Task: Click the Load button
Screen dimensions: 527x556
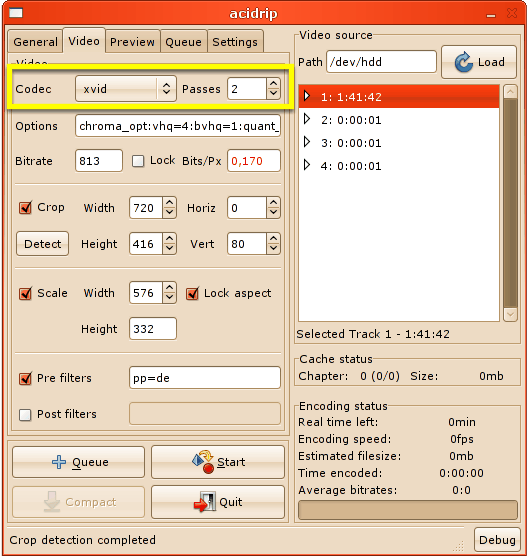Action: pos(479,62)
